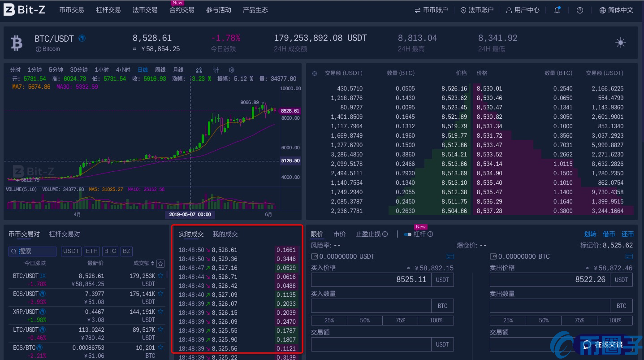The image size is (644, 360).
Task: Click the 借币 borrow link
Action: click(x=609, y=234)
